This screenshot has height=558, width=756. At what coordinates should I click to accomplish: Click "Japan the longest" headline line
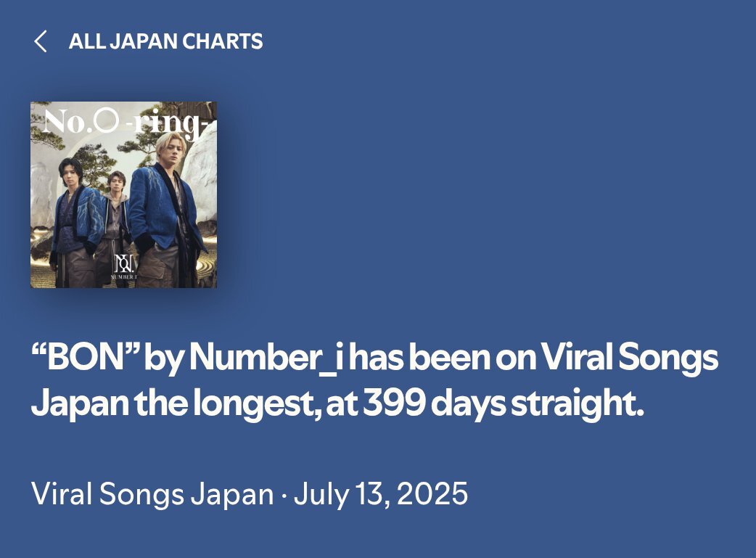176,403
